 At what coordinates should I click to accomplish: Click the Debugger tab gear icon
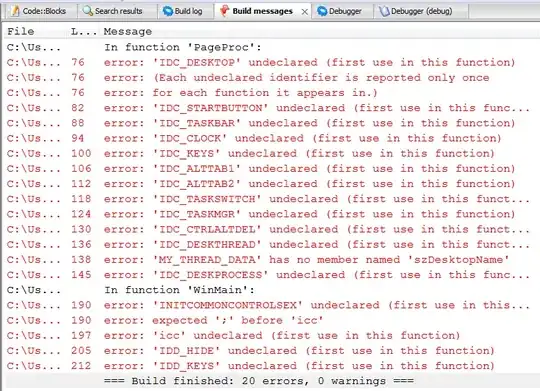click(x=322, y=11)
